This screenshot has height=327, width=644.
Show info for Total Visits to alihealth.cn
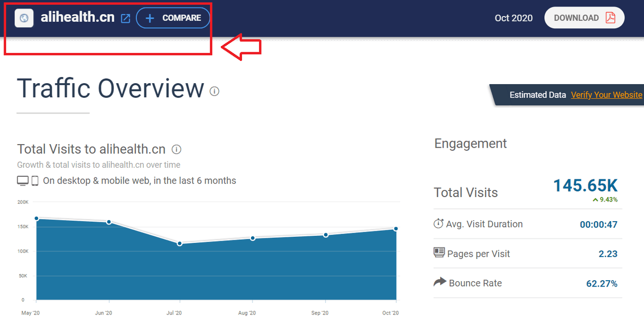[177, 149]
